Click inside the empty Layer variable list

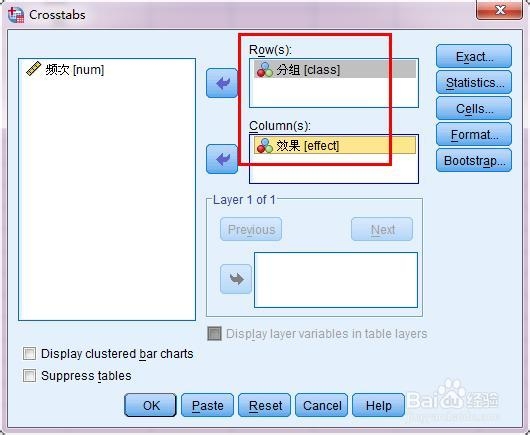click(x=336, y=280)
